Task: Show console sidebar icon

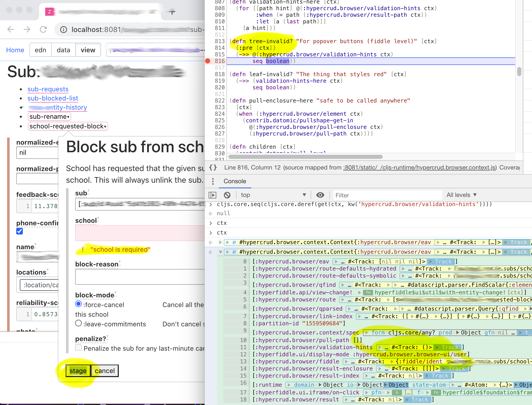Action: 212,195
